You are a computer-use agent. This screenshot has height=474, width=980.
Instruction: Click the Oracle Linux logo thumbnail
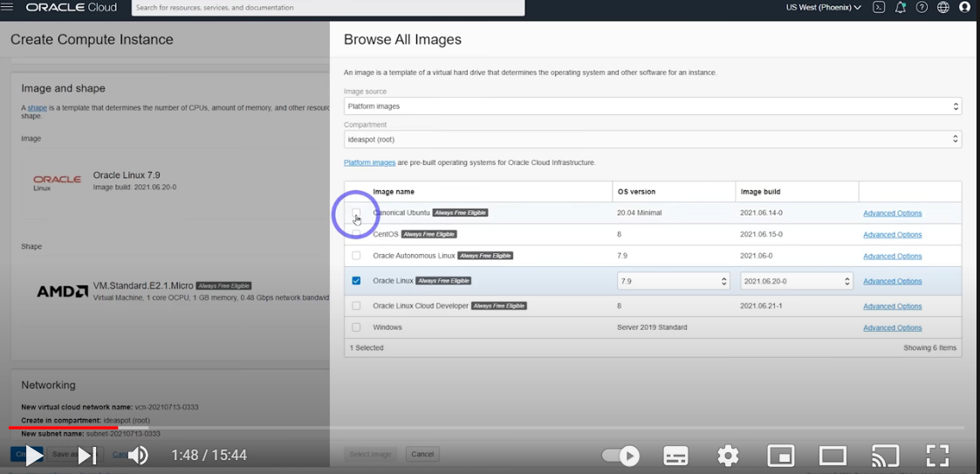(x=57, y=182)
